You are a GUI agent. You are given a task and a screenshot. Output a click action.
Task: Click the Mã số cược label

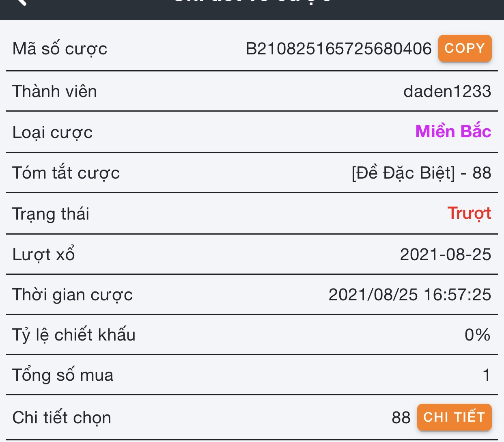60,49
